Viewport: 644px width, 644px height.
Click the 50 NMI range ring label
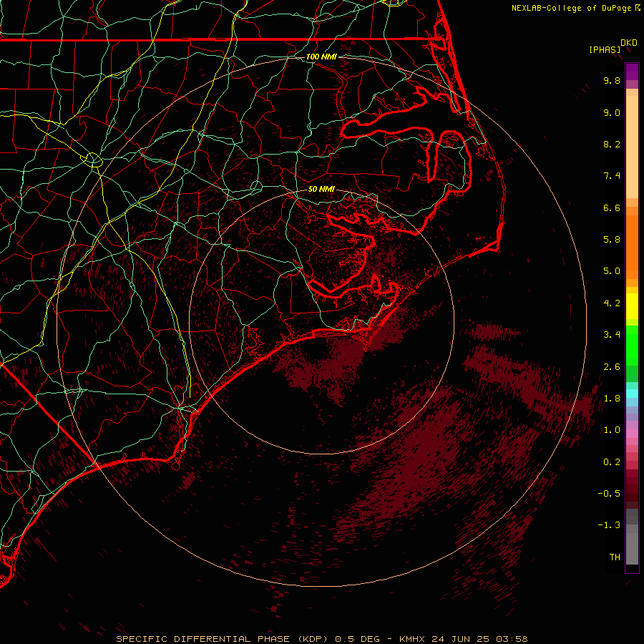pos(321,189)
